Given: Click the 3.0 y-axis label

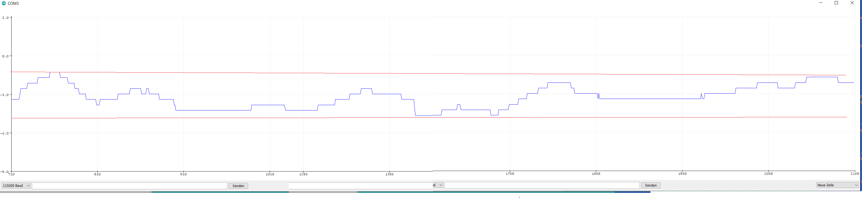Looking at the screenshot, I should click(x=5, y=17).
